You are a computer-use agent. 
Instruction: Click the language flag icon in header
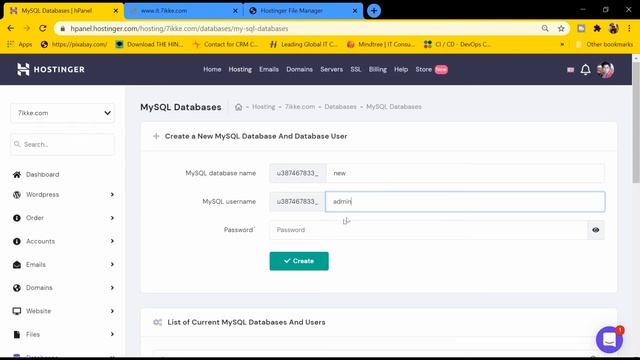coord(570,70)
